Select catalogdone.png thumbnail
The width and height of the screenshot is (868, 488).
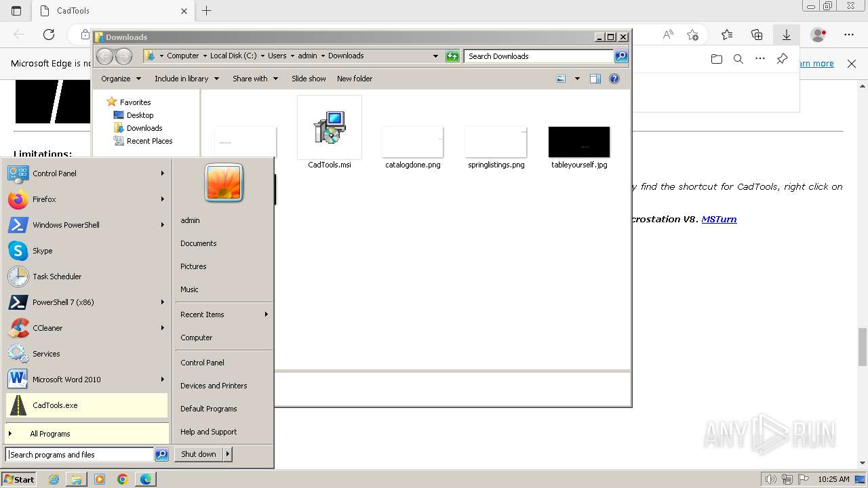412,142
